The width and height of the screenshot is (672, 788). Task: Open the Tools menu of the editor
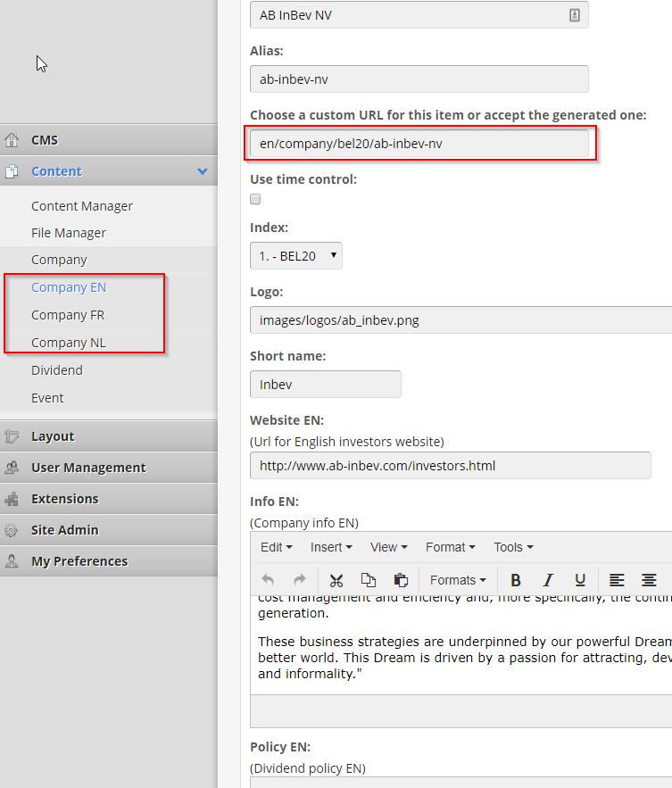[x=513, y=547]
